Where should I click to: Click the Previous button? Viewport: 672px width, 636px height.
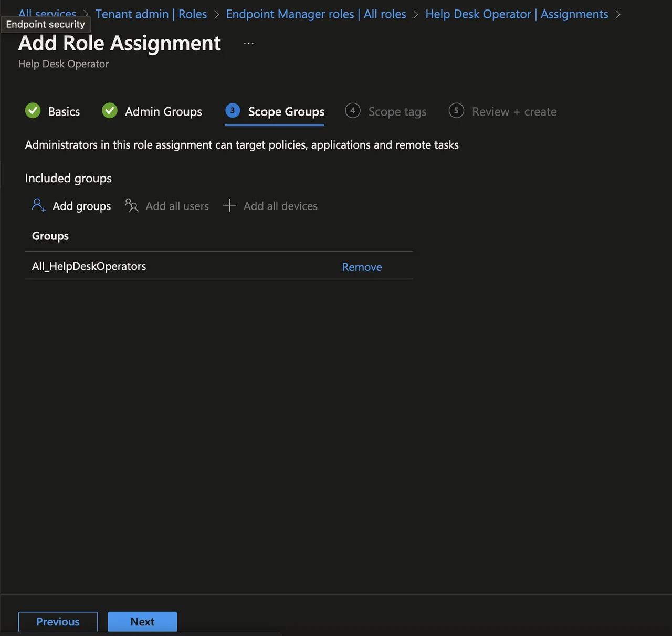[x=58, y=622]
